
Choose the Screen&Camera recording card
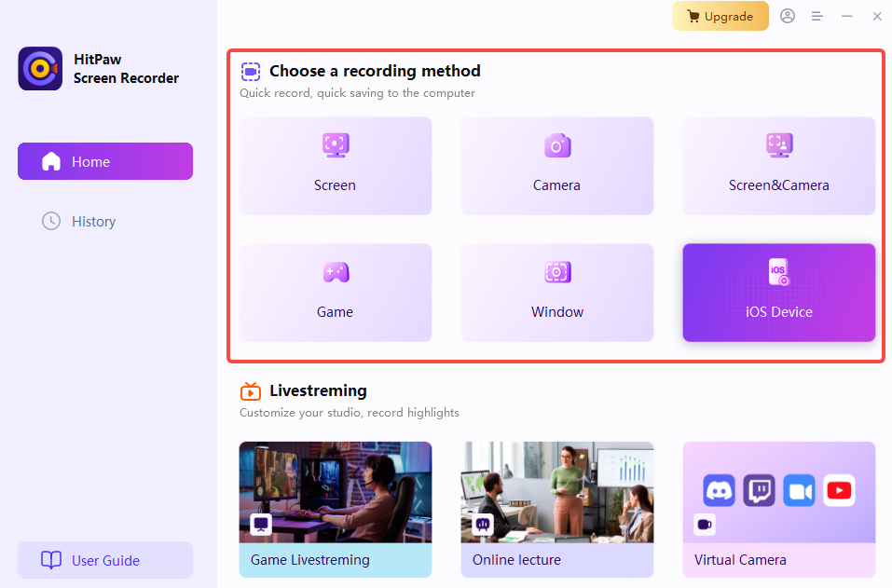pyautogui.click(x=779, y=166)
